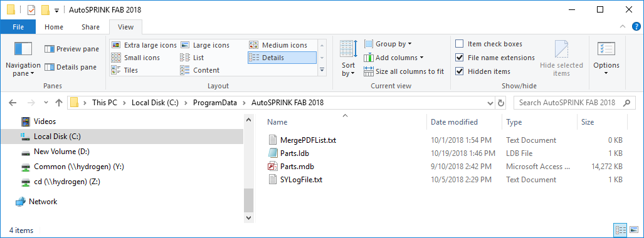Select the MergePDFList.txt file
This screenshot has height=238, width=644.
pyautogui.click(x=309, y=140)
